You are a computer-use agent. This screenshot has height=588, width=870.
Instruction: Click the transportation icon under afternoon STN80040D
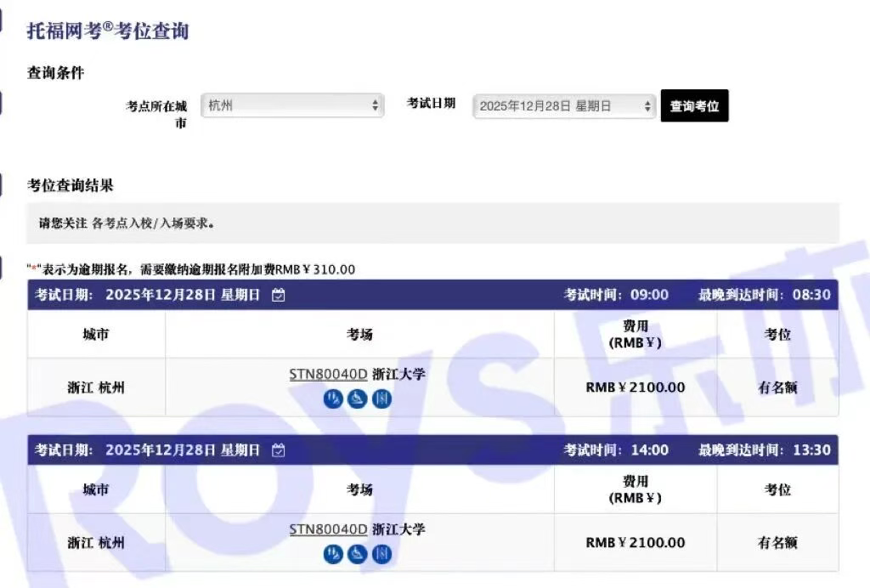(358, 554)
